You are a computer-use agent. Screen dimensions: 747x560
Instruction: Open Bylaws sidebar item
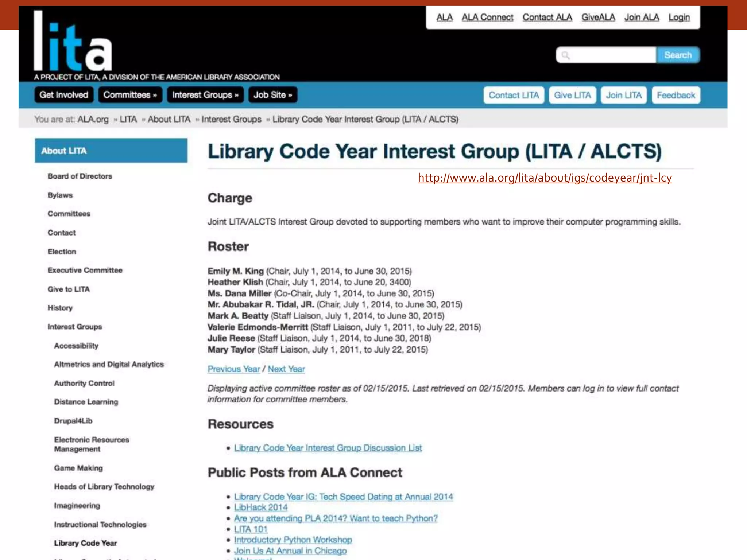click(60, 195)
